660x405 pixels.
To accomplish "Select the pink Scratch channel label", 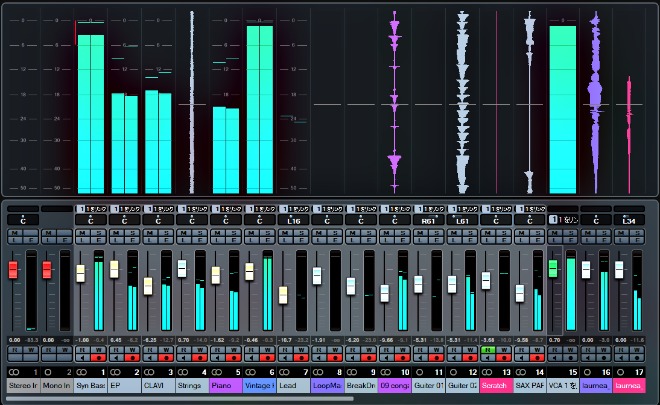I will 496,385.
